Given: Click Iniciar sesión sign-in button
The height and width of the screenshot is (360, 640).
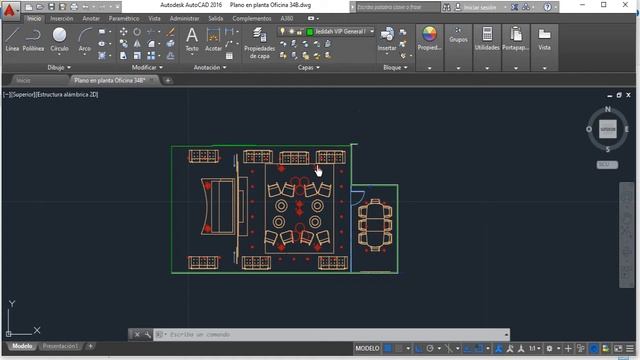Looking at the screenshot, I should tap(480, 7).
